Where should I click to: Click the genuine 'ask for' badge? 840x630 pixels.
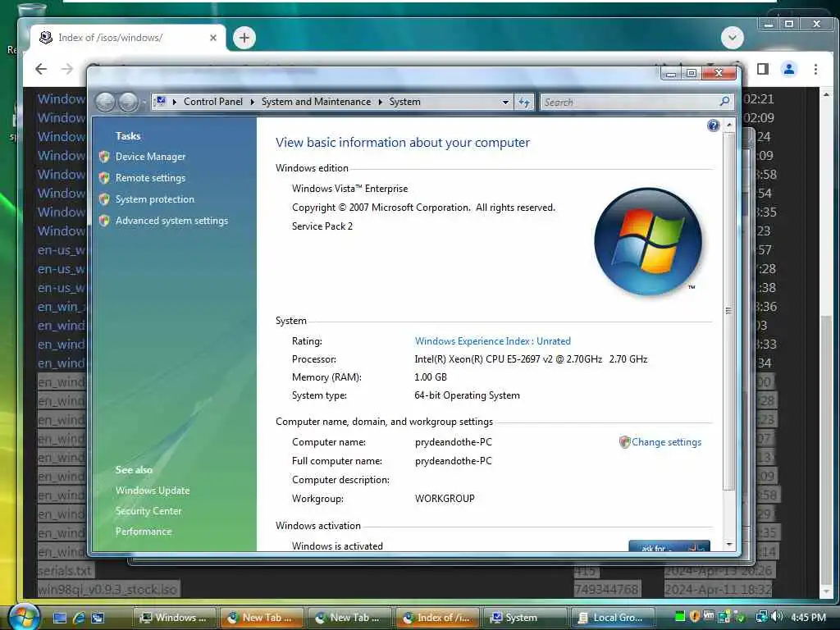(669, 546)
